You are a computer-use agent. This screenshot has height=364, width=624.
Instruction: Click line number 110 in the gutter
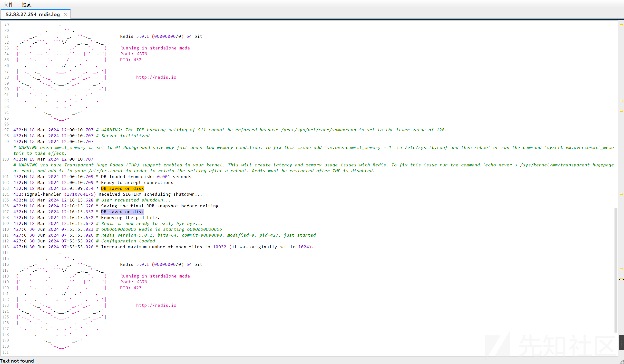[5, 229]
